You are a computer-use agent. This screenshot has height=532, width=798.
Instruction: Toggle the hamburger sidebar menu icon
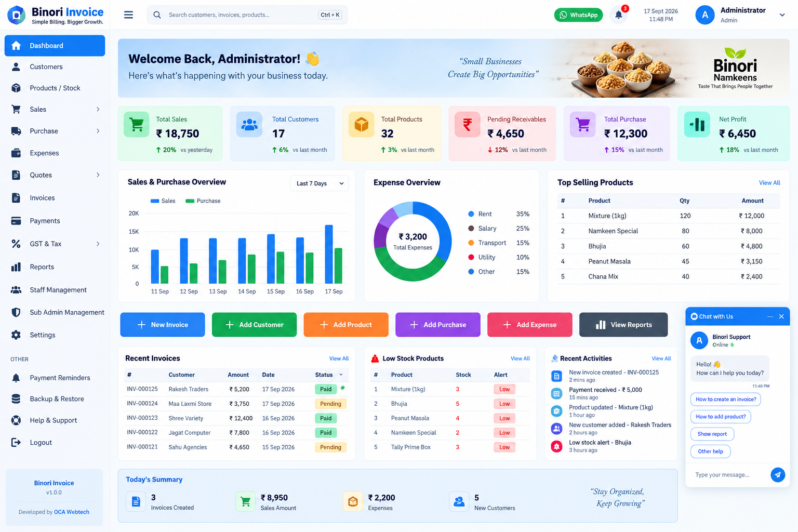(128, 15)
